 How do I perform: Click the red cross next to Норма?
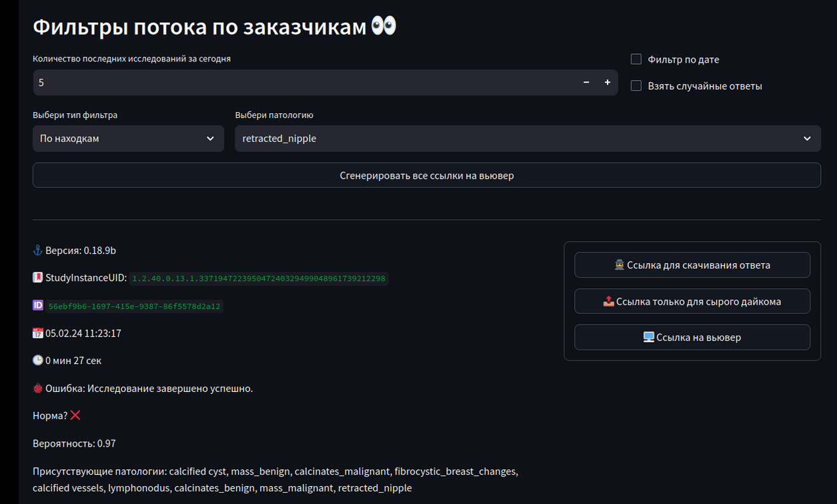(x=75, y=415)
